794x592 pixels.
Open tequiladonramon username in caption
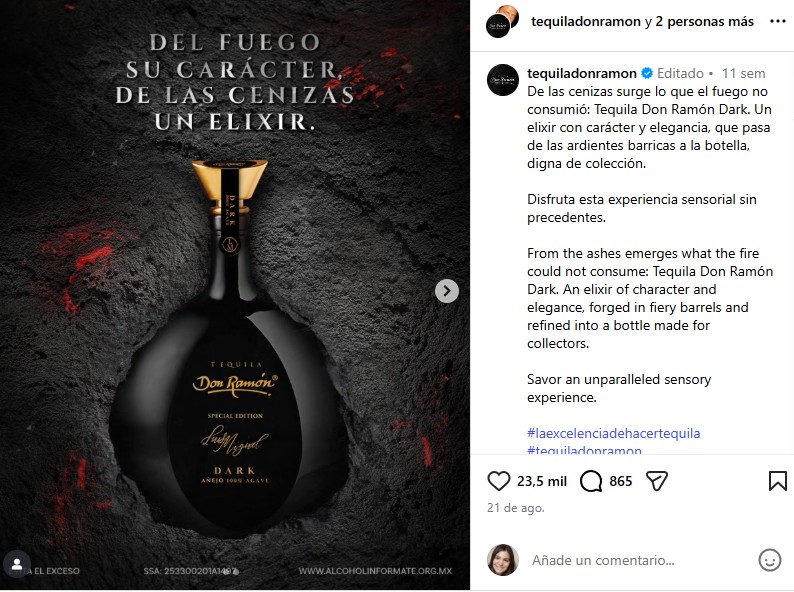pyautogui.click(x=581, y=73)
